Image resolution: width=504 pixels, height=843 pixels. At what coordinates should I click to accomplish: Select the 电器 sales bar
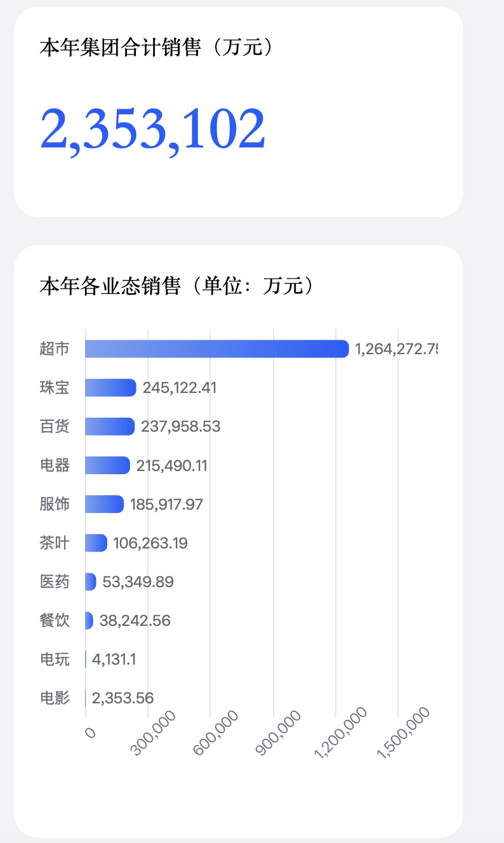[x=107, y=465]
